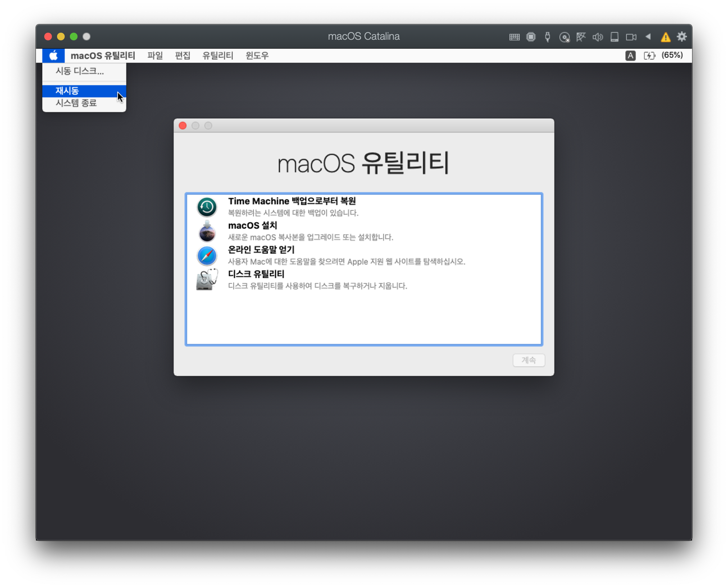
Task: Click the battery charging icon in the menu bar
Action: 649,55
